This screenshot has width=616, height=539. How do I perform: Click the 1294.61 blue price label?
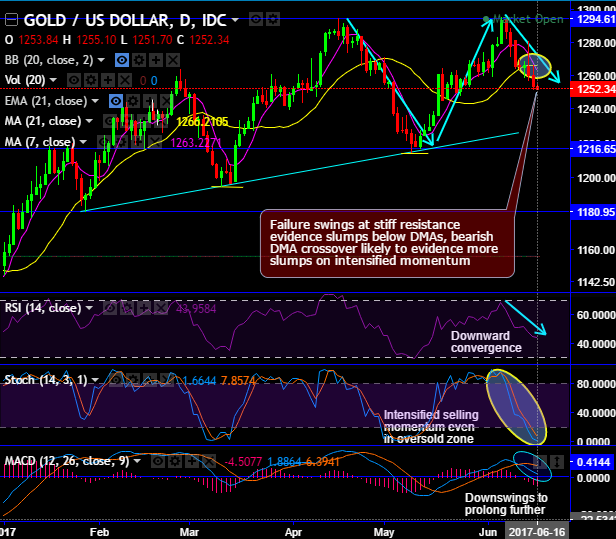pyautogui.click(x=593, y=19)
